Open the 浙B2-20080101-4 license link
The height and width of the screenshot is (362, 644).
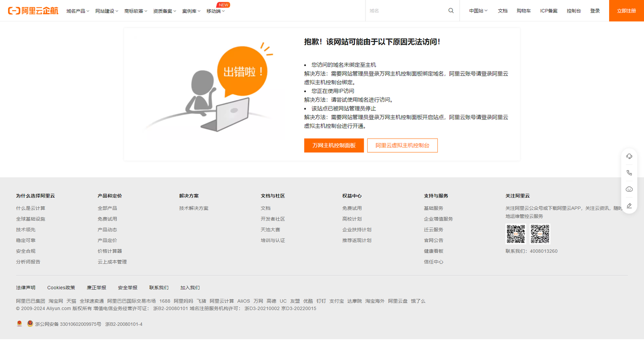pos(124,324)
